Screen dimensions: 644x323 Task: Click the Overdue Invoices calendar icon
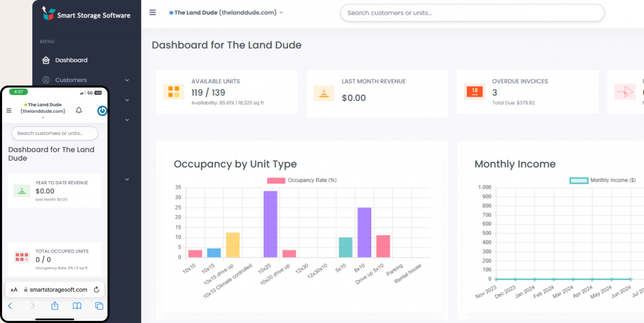click(474, 92)
